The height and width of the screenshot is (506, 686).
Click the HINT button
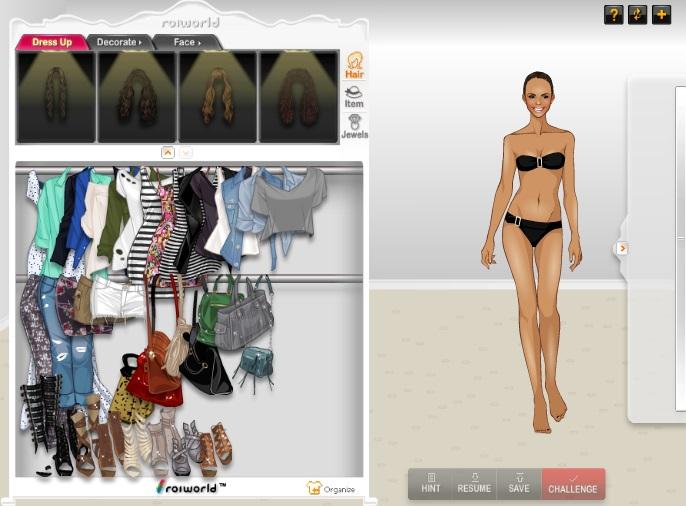click(x=431, y=484)
